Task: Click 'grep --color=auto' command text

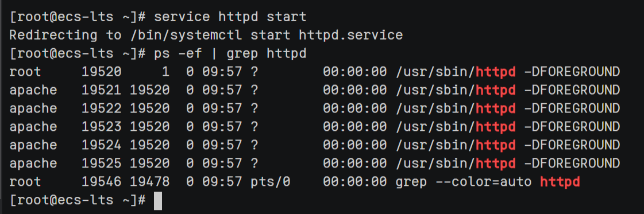Action: [464, 182]
